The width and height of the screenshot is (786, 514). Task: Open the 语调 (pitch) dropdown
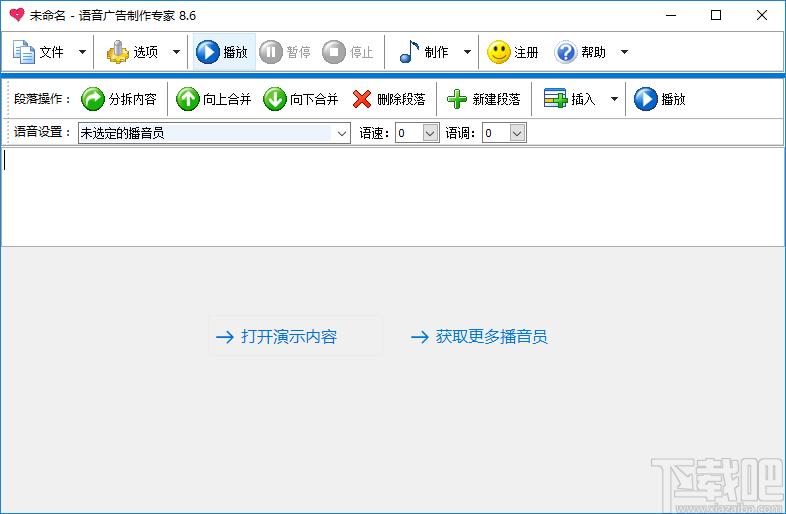[517, 133]
